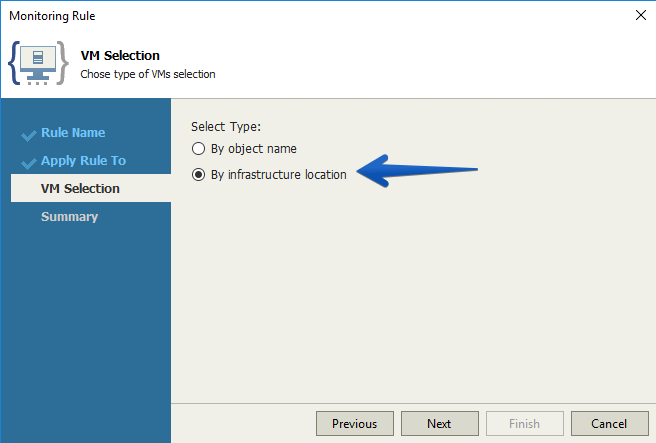Click the greyed-out Finish button
The height and width of the screenshot is (443, 656).
coord(525,424)
